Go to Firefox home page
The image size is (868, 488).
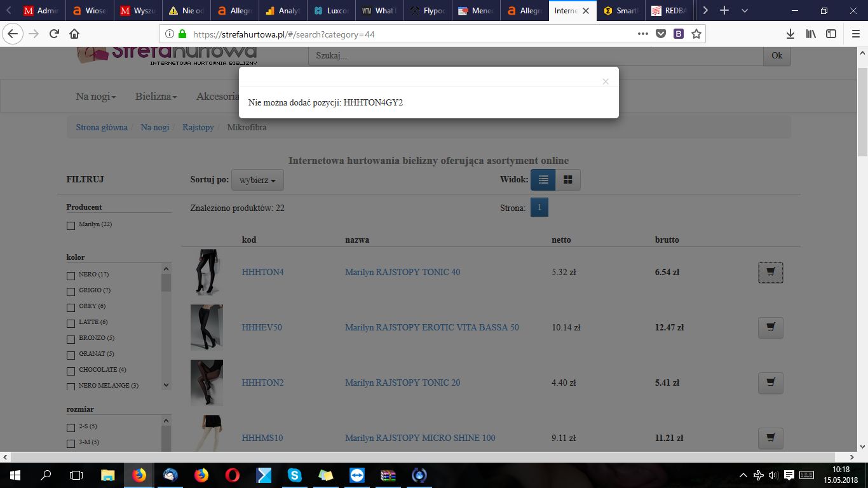coord(74,34)
